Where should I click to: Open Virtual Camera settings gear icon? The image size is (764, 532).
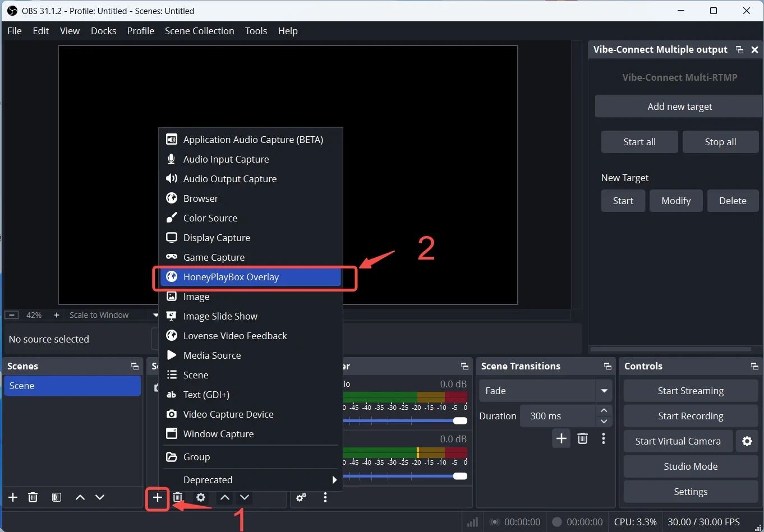click(747, 441)
